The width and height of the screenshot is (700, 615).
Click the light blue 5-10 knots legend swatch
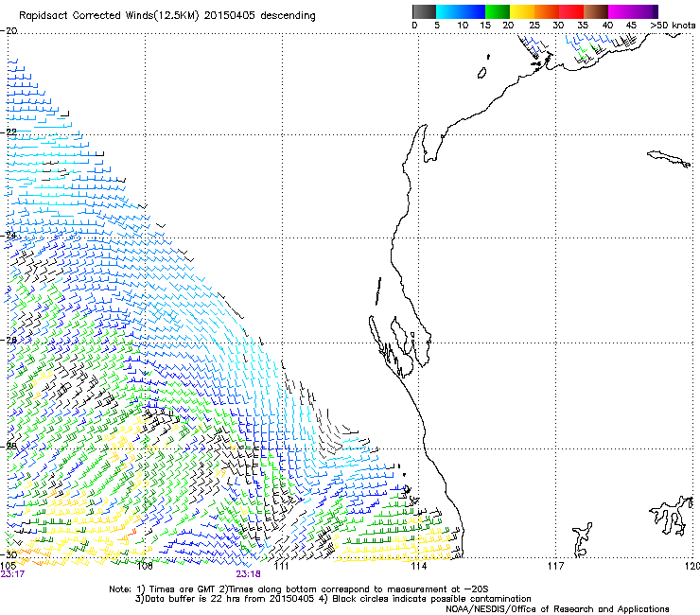[x=448, y=11]
